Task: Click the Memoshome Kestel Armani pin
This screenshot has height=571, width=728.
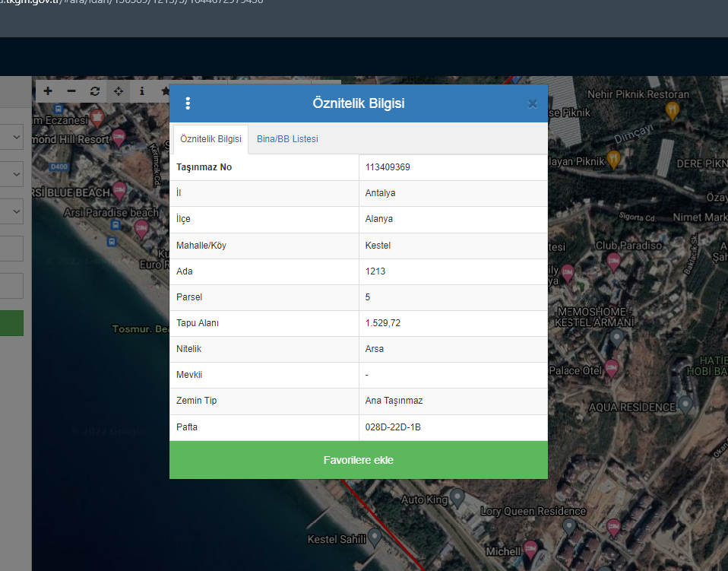Action: (616, 338)
